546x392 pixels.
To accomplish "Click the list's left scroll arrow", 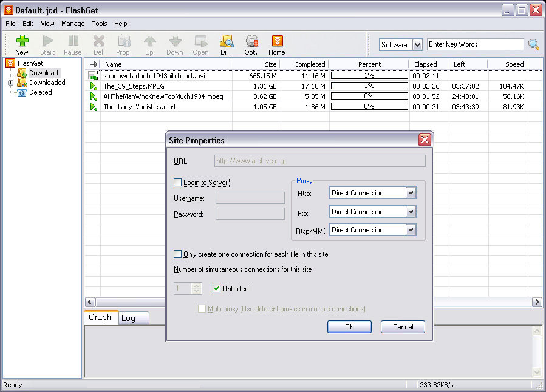I will click(90, 302).
